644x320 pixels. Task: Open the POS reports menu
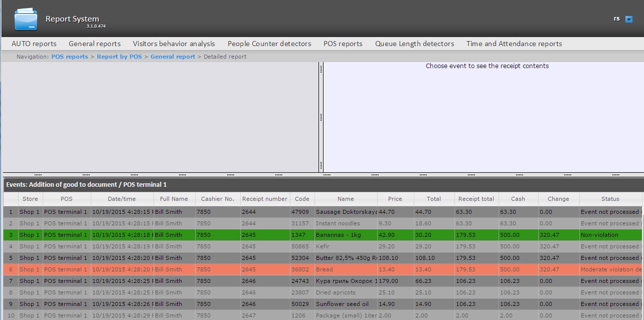click(x=343, y=44)
